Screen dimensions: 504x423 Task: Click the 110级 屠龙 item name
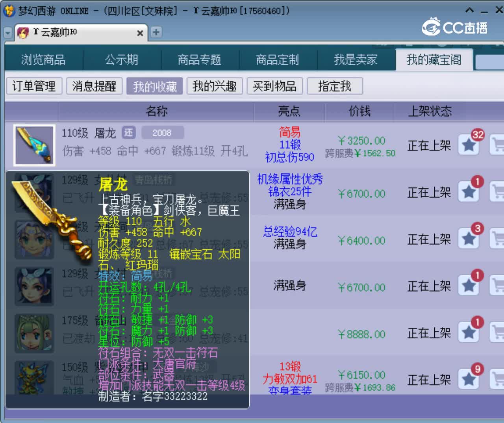click(89, 133)
